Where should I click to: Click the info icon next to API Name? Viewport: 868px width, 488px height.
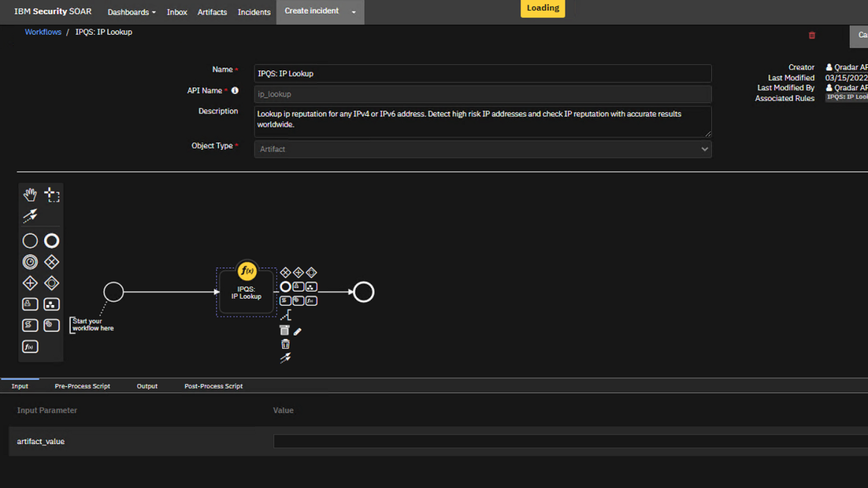click(235, 90)
